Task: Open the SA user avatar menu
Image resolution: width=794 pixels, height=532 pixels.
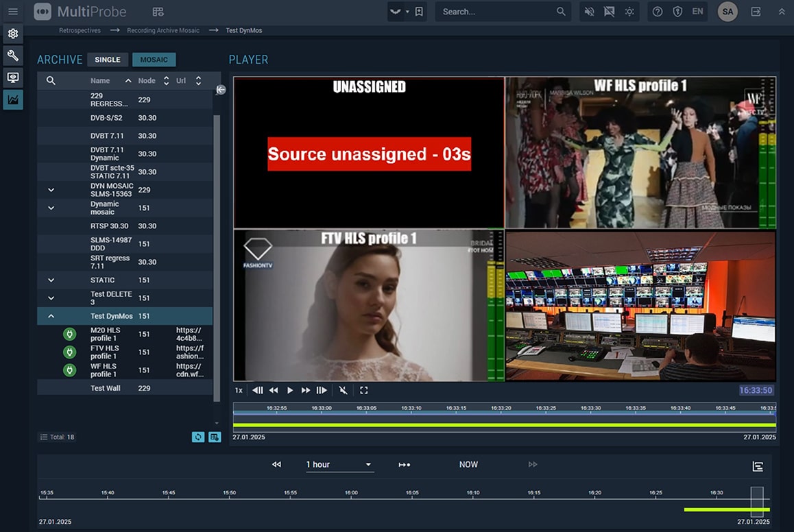Action: click(727, 11)
